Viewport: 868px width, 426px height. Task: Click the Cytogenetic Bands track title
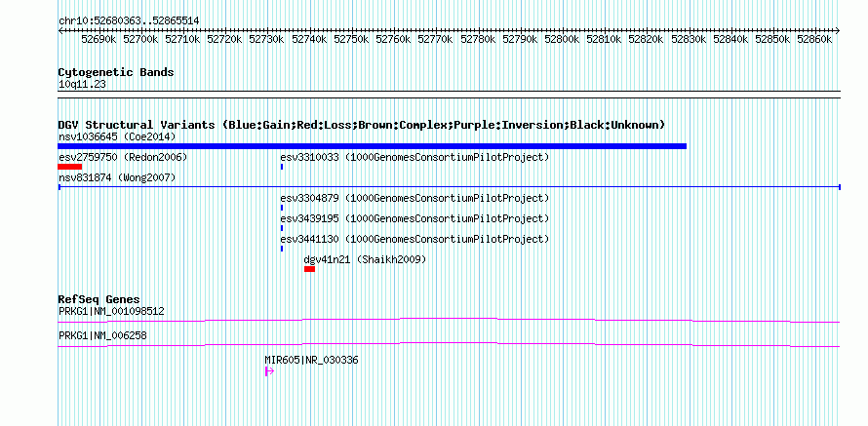116,72
